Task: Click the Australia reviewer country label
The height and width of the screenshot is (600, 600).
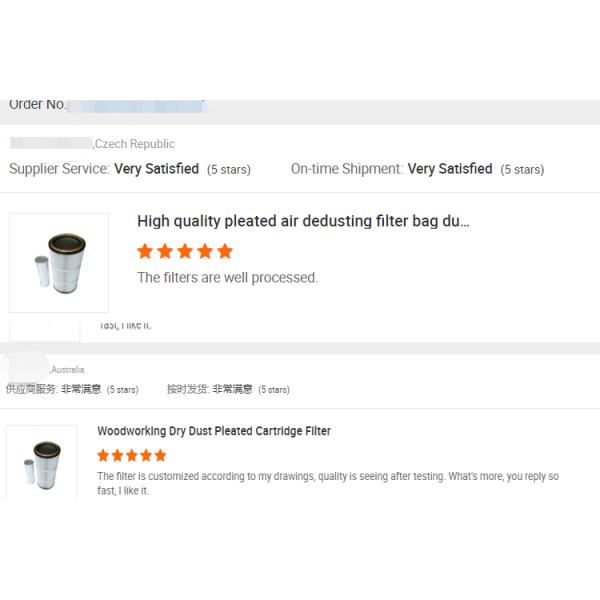Action: [x=68, y=370]
